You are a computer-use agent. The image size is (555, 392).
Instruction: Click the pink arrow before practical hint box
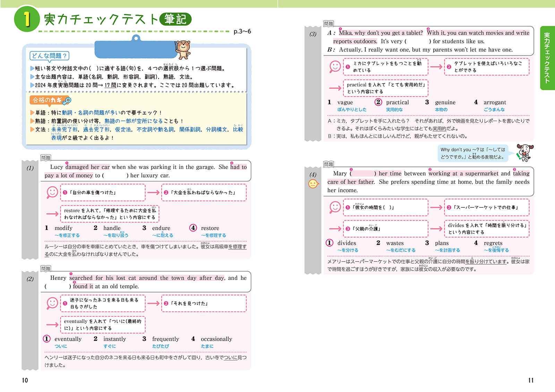(335, 88)
